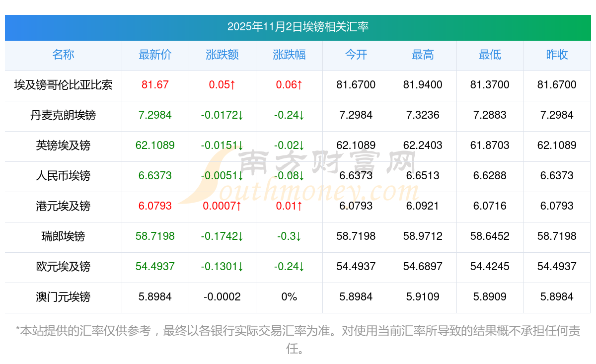
Task: Select the 涨跌幅 column header
Action: [x=289, y=55]
